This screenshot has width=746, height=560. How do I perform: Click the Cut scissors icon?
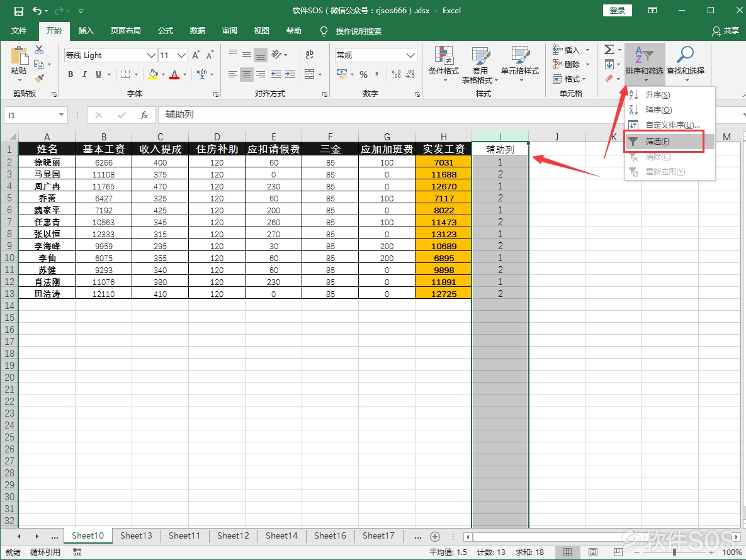point(39,50)
